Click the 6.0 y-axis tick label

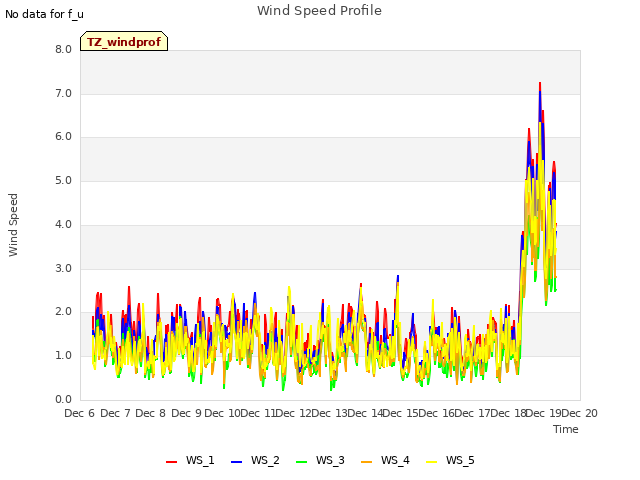[x=63, y=137]
